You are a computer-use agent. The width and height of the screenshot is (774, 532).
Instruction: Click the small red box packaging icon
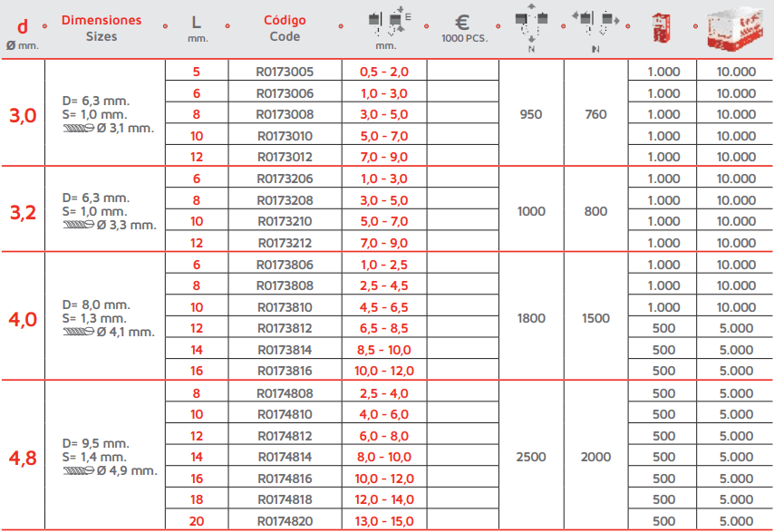pyautogui.click(x=661, y=27)
